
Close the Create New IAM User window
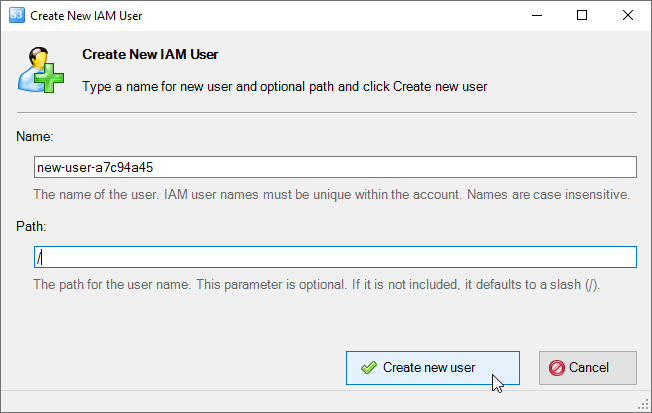pyautogui.click(x=627, y=15)
